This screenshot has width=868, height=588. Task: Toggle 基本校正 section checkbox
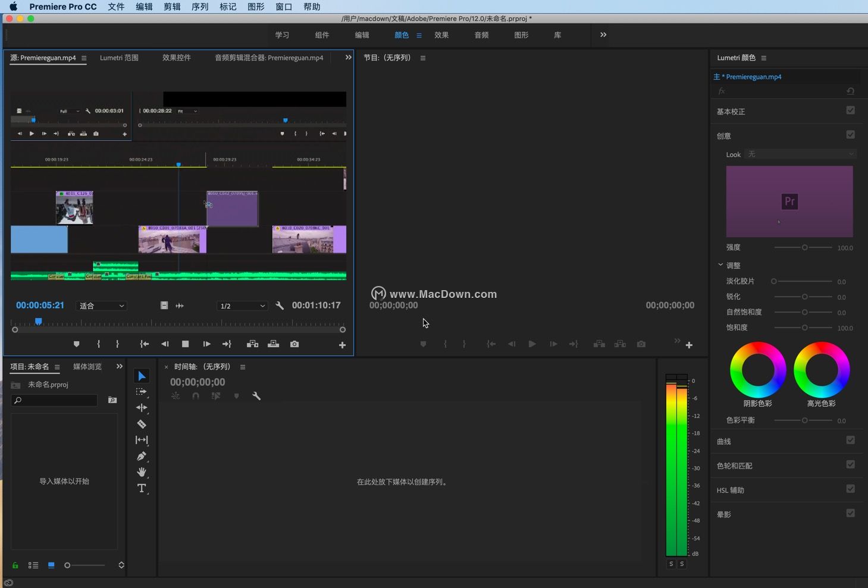click(850, 111)
